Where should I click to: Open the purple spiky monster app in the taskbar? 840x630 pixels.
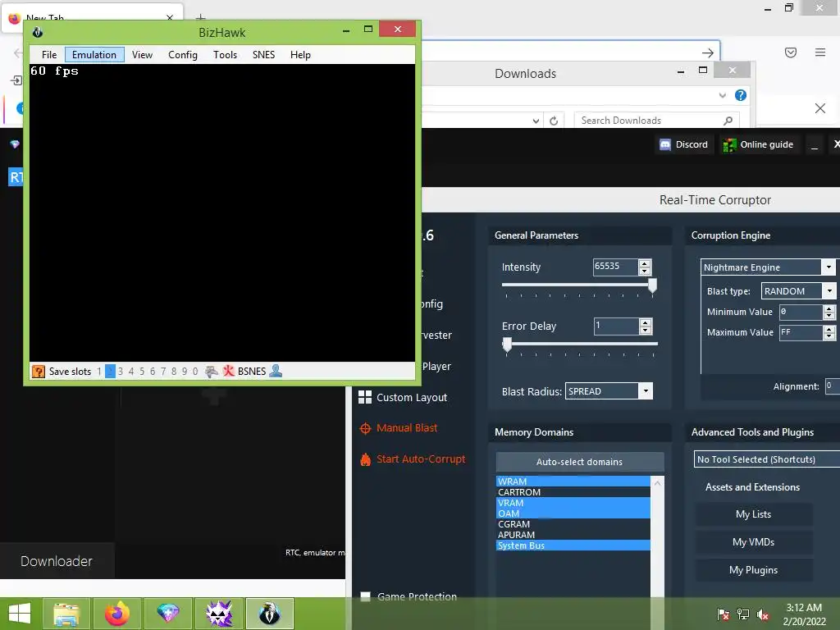point(219,614)
